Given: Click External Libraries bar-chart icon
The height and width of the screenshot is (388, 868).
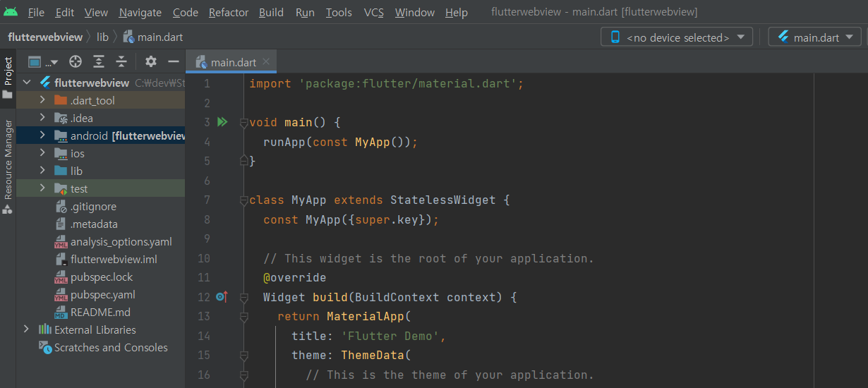Looking at the screenshot, I should [x=45, y=329].
